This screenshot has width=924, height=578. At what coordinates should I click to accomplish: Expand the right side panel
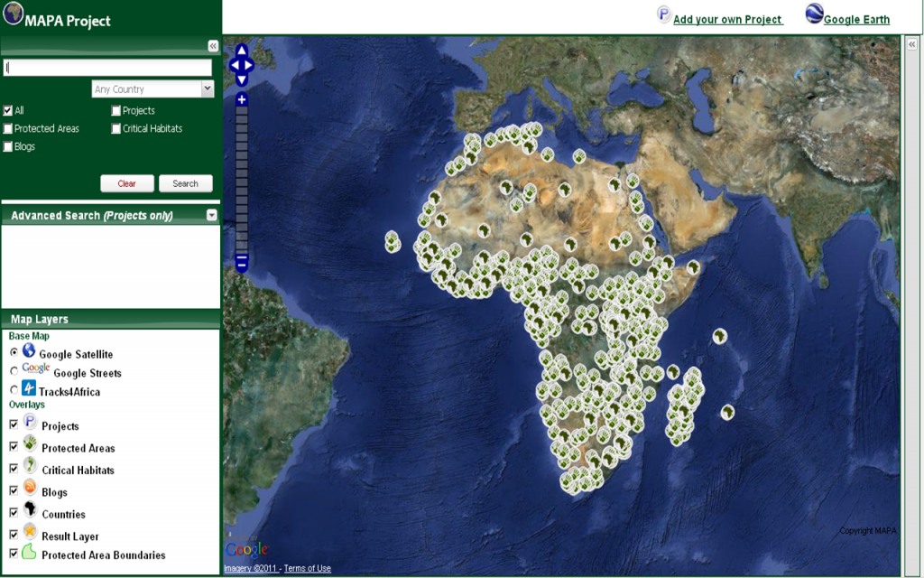coord(911,44)
